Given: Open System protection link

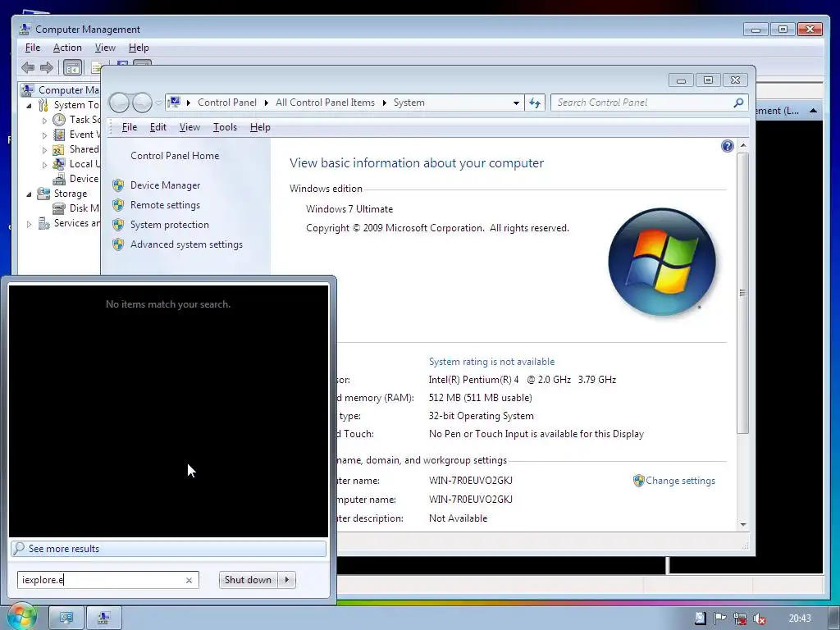Looking at the screenshot, I should 169,225.
